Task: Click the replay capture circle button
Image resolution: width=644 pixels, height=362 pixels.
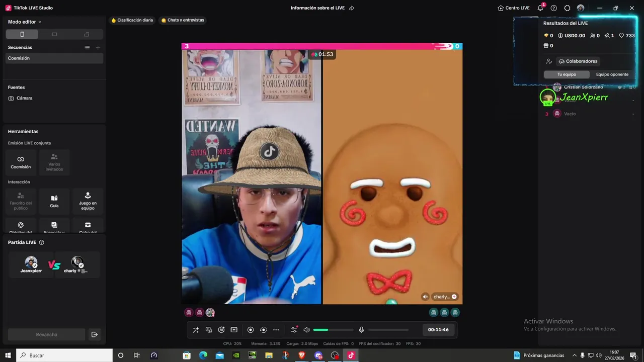Action: [x=263, y=330]
